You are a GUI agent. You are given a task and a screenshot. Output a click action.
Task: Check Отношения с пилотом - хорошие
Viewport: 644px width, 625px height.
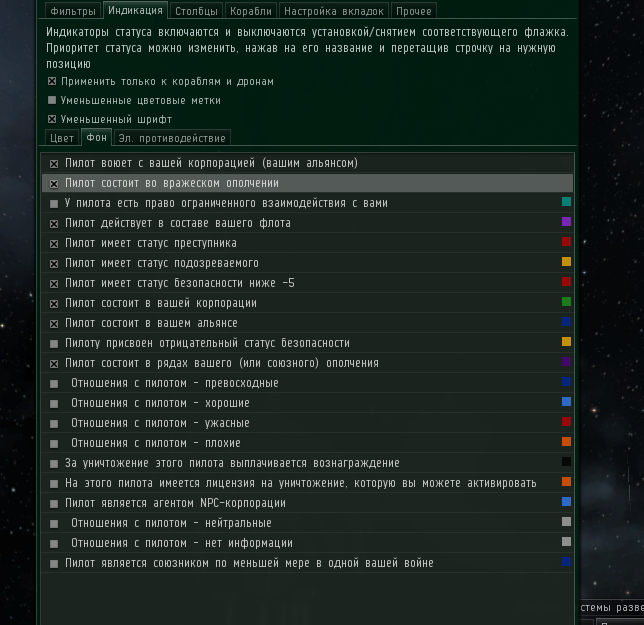54,404
